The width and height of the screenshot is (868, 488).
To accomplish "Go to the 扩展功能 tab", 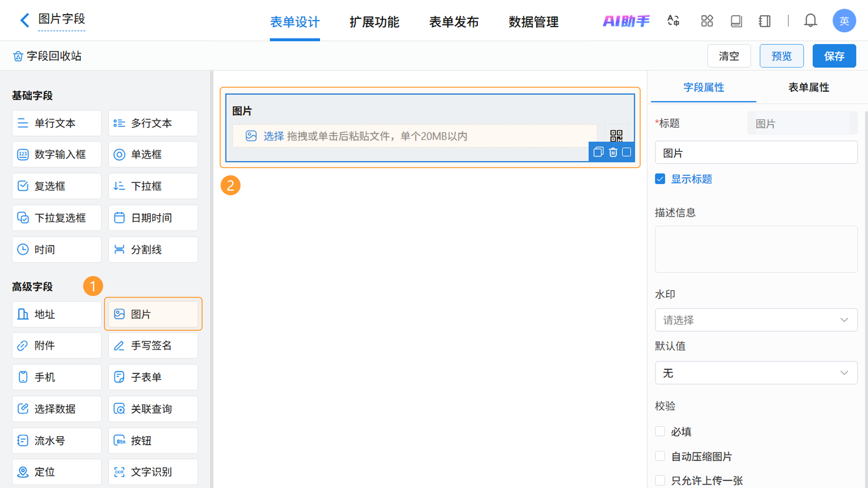I will [x=374, y=22].
